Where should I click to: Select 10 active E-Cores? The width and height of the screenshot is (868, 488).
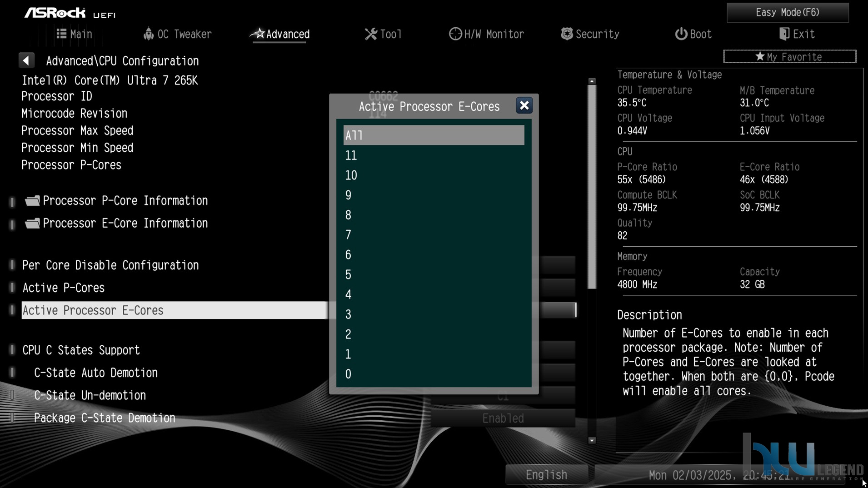[x=434, y=175]
